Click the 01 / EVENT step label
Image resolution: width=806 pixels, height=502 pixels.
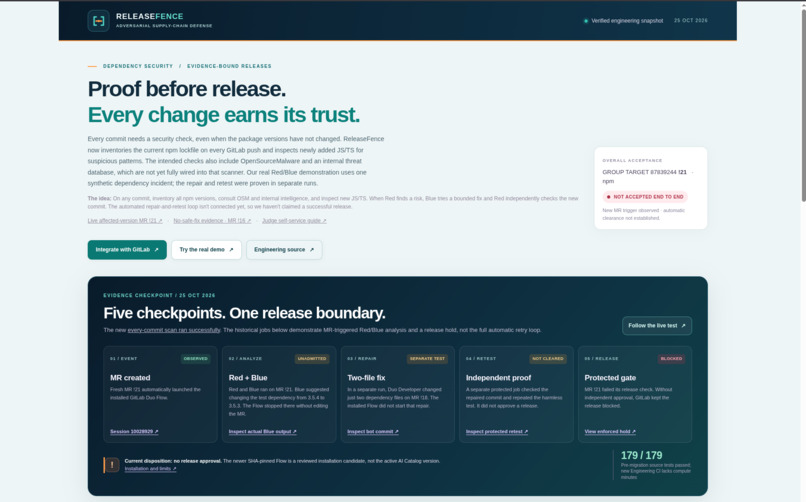tap(123, 359)
